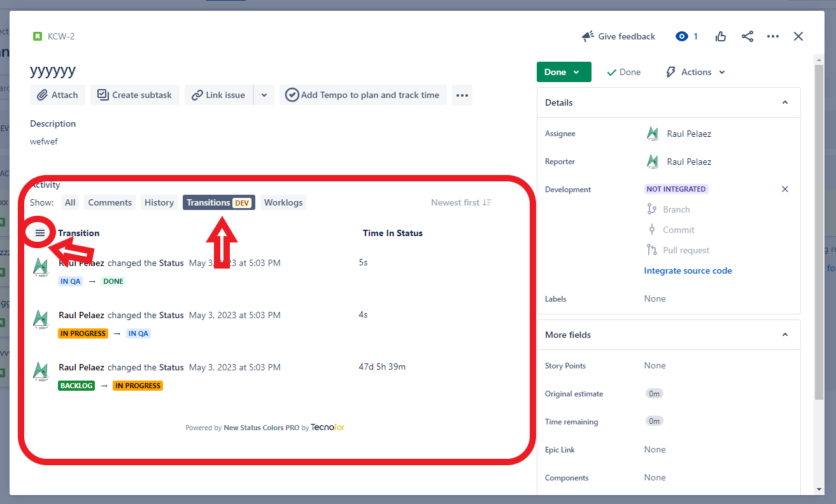Switch to the History activity tab
836x504 pixels.
coord(159,202)
